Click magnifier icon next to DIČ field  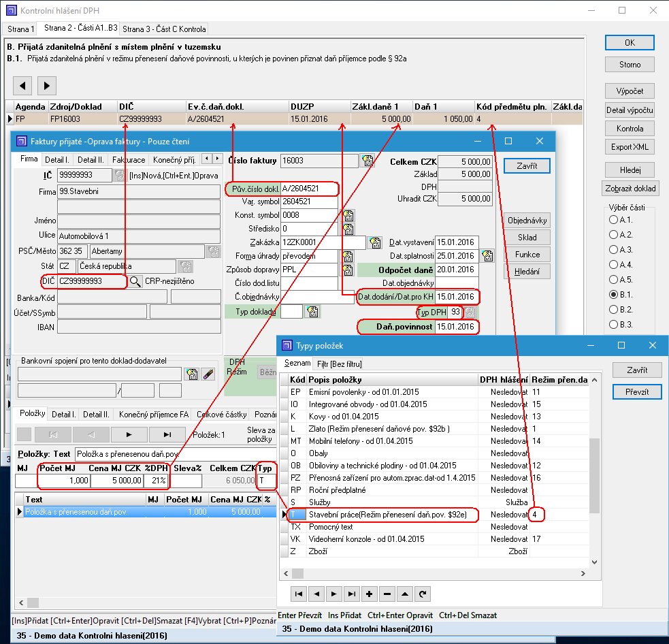tap(135, 281)
